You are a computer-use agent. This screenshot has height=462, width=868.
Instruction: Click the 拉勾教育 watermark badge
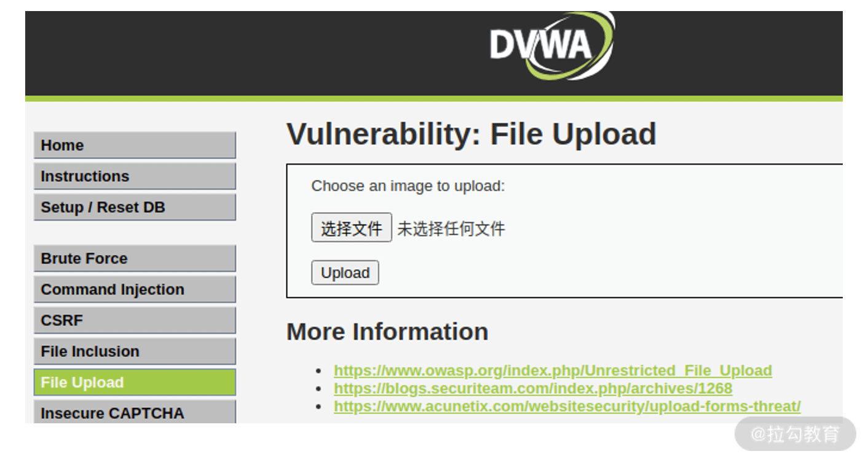[x=795, y=434]
